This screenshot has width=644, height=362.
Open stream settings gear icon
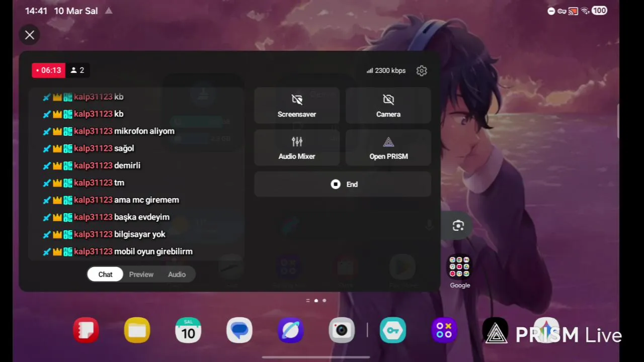422,71
